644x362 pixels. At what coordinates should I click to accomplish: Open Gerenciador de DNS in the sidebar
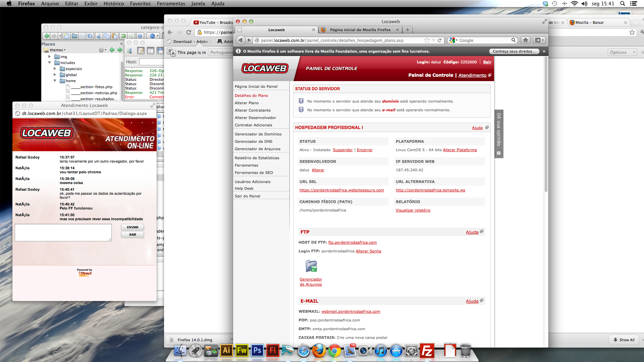click(254, 141)
